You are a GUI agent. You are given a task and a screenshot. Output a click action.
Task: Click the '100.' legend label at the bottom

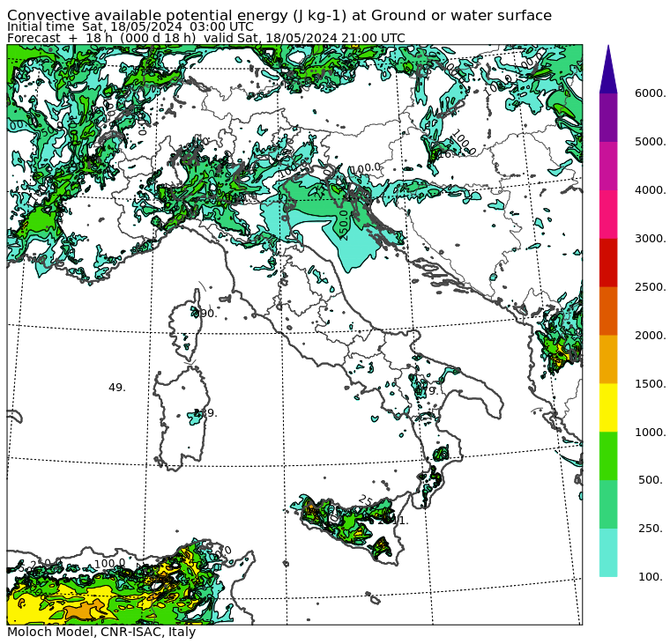[651, 577]
